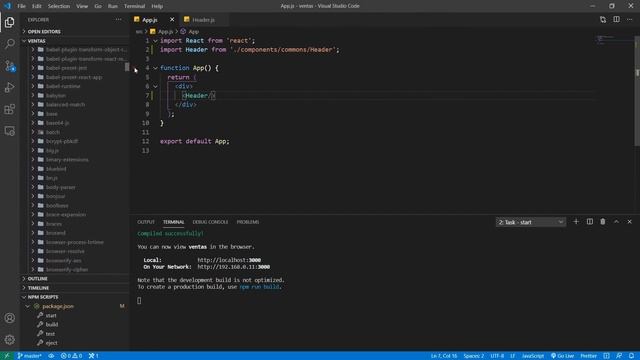Open the Edit menu

pyautogui.click(x=37, y=6)
